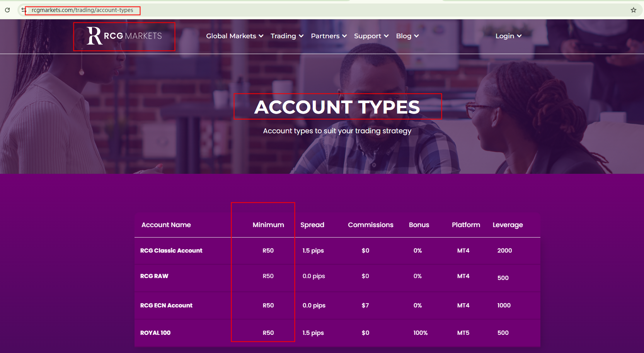This screenshot has height=353, width=644.
Task: Click the Login dropdown
Action: pyautogui.click(x=508, y=36)
